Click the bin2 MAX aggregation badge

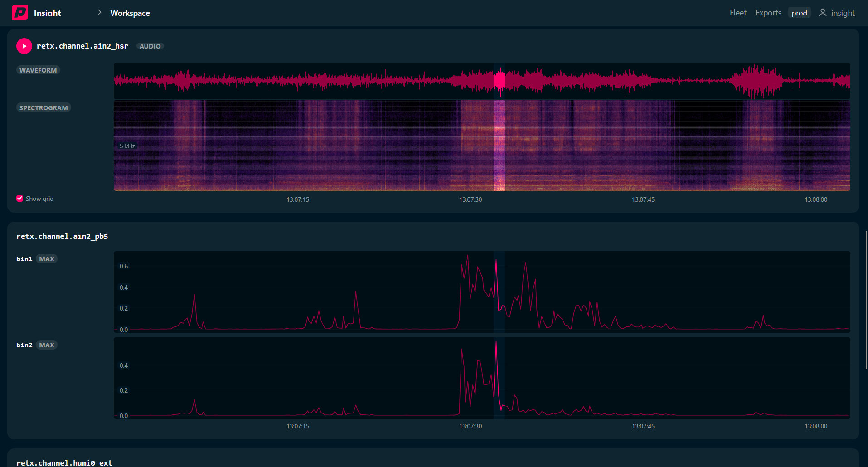[47, 345]
